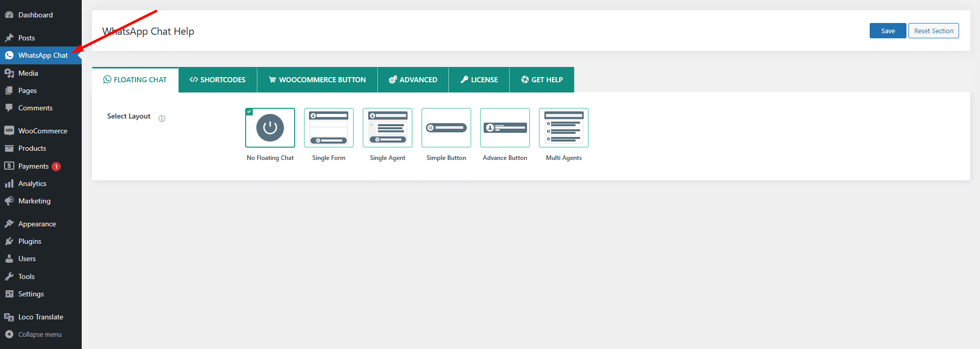Select the Multi Agents layout
Image resolution: width=980 pixels, height=349 pixels.
pos(564,128)
